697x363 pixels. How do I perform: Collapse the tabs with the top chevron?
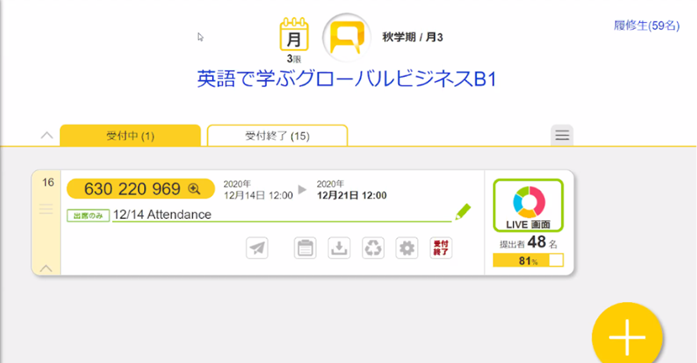coord(47,136)
